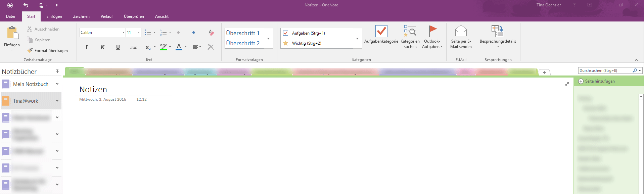Click Seite per E-Mail senden envelope
Image resolution: width=644 pixels, height=194 pixels.
coord(461,31)
